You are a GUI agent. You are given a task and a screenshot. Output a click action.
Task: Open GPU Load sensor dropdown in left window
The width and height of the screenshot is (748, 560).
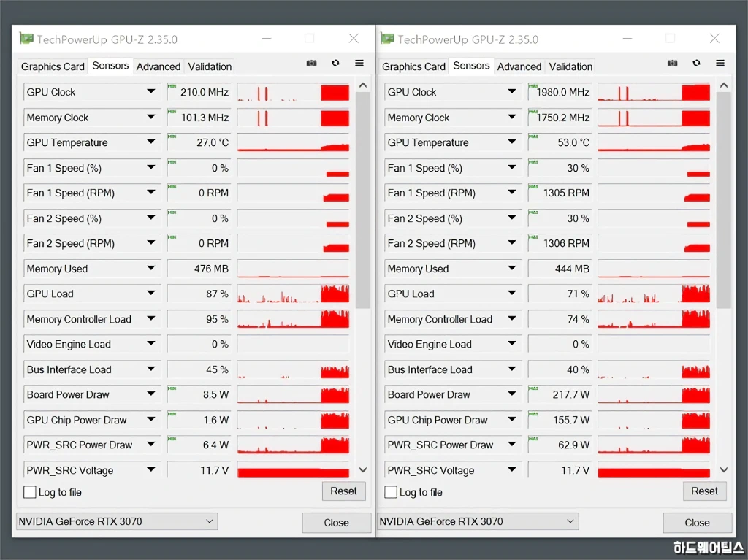151,294
